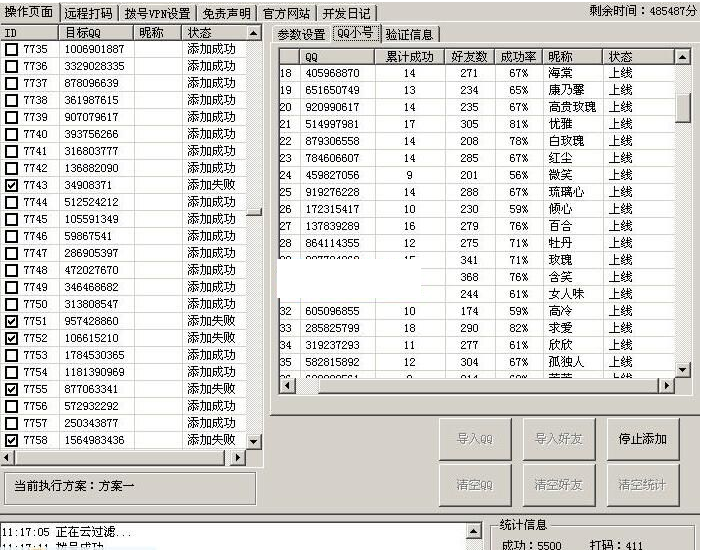The height and width of the screenshot is (550, 701).
Task: Click up arrow of QQ小号 table scrollbar
Action: (682, 57)
